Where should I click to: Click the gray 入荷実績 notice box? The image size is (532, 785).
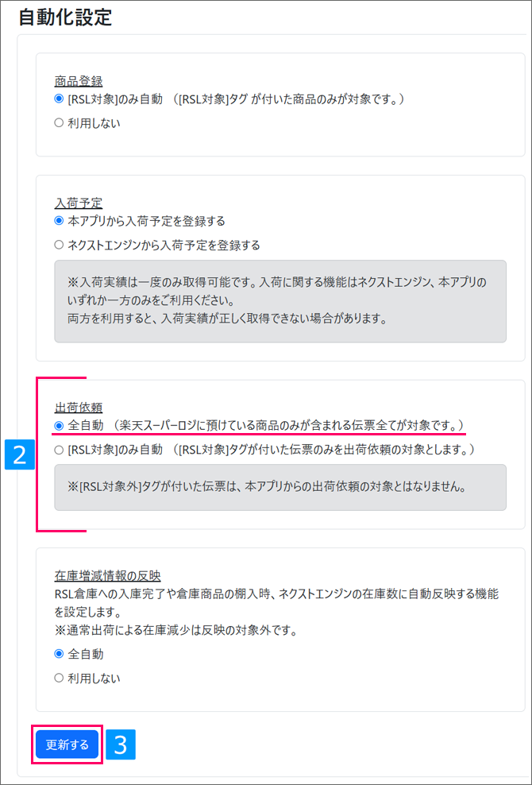279,301
